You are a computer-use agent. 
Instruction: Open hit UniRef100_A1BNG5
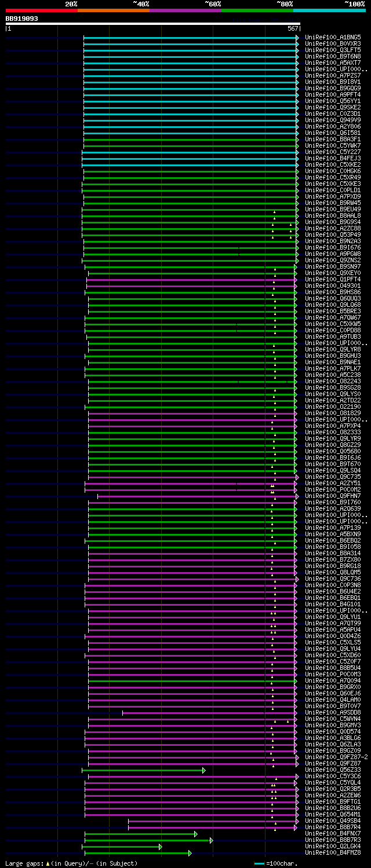pyautogui.click(x=333, y=37)
